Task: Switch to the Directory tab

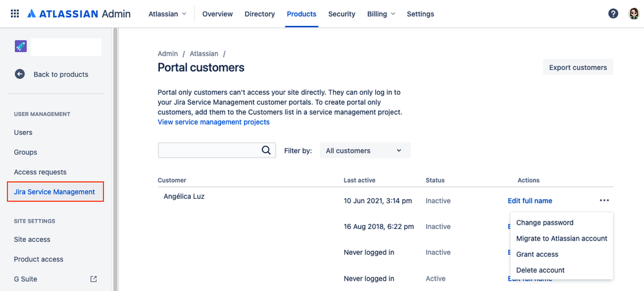Action: click(x=260, y=14)
